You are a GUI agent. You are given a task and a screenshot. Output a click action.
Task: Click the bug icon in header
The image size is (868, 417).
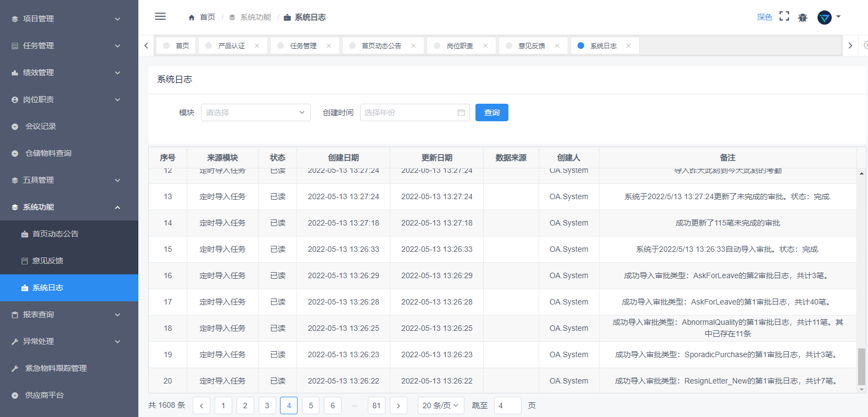(803, 18)
